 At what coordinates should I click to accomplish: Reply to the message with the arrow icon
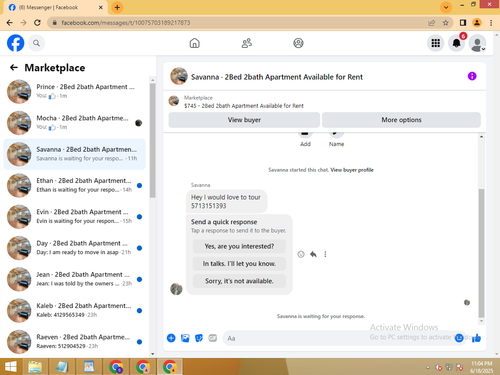pos(313,254)
